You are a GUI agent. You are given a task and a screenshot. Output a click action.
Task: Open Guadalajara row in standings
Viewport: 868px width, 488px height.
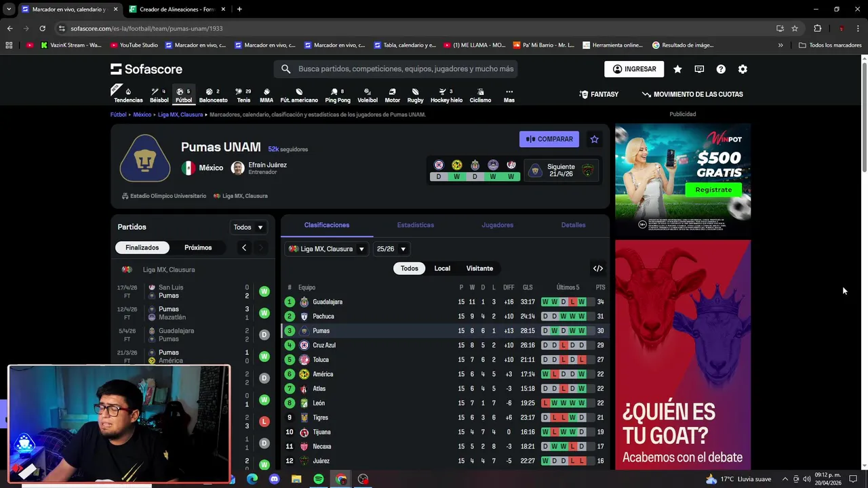445,302
